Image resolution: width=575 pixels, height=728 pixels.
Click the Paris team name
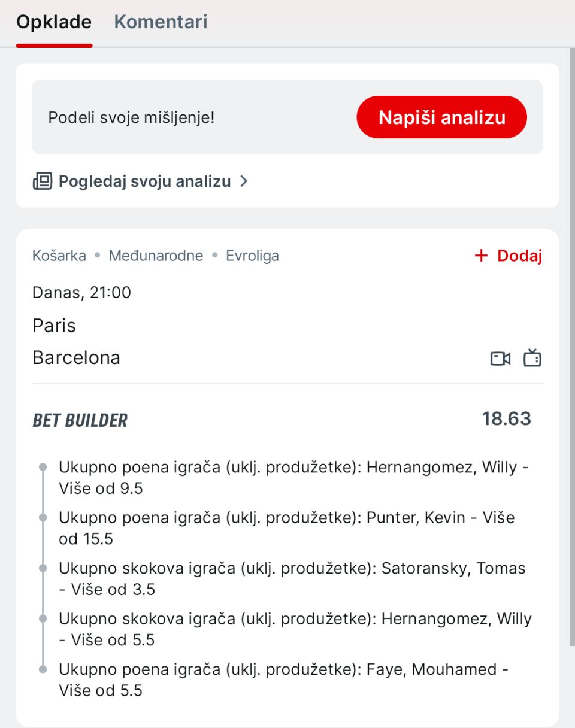tap(55, 326)
